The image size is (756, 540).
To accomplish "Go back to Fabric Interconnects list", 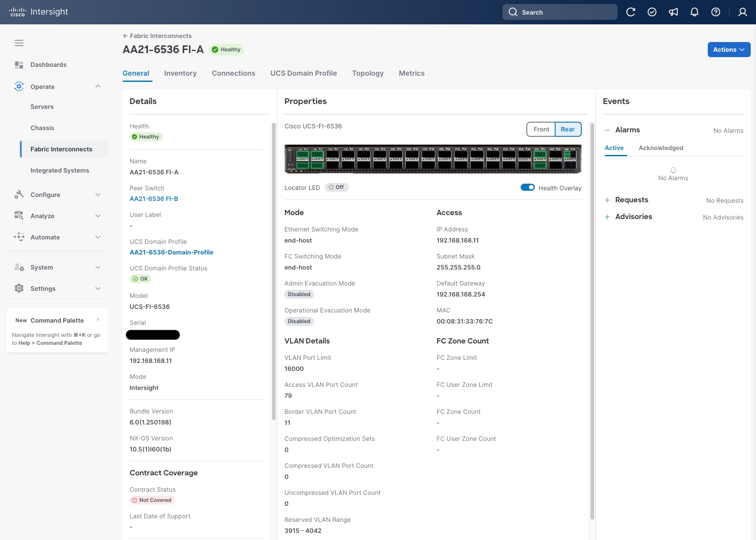I will pos(157,36).
